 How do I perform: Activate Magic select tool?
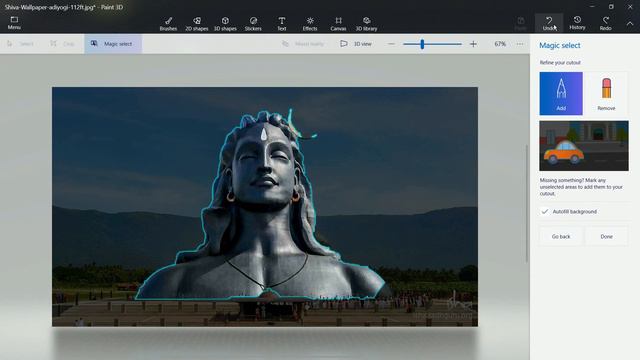[113, 44]
